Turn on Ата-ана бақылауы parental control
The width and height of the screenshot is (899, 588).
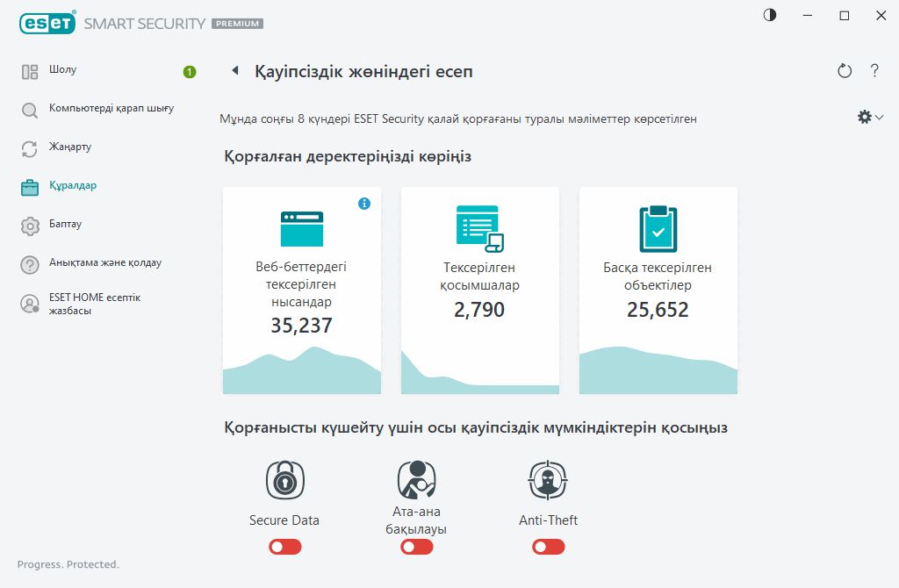pos(416,546)
